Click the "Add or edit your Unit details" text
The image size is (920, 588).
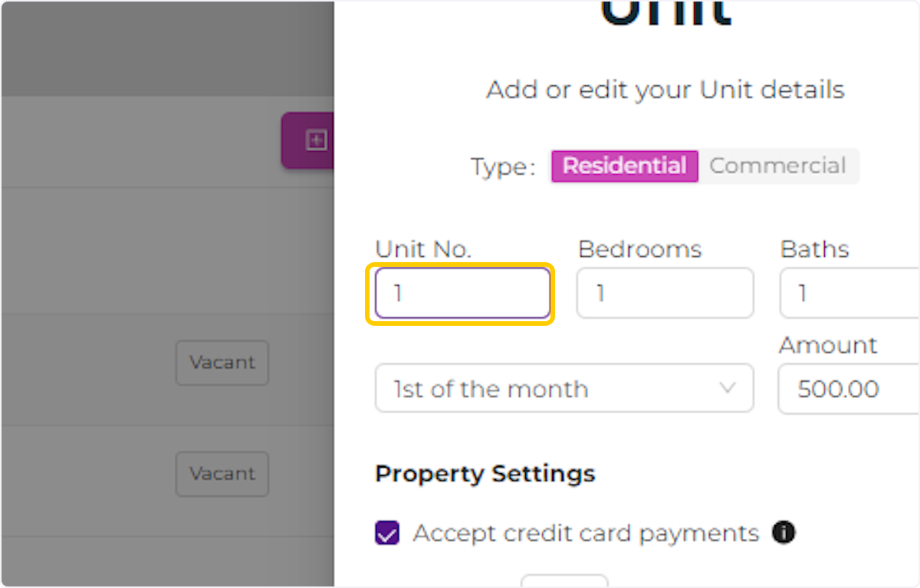pyautogui.click(x=665, y=90)
